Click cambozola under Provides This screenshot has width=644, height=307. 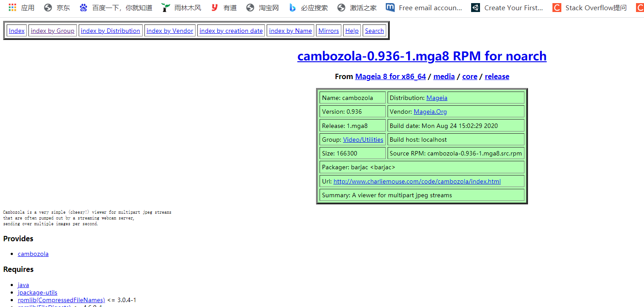(33, 254)
